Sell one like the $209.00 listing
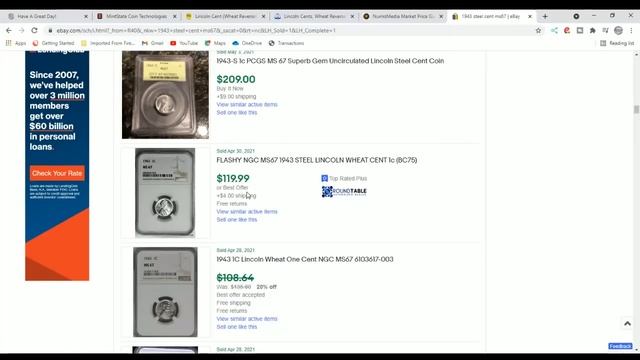Viewport: 640px width, 360px height. point(237,113)
